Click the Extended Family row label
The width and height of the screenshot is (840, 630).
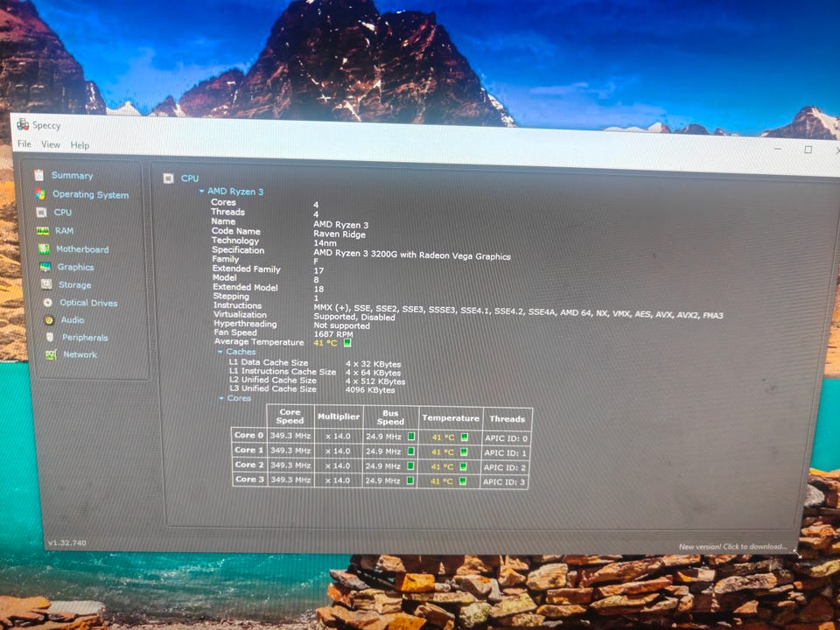247,269
